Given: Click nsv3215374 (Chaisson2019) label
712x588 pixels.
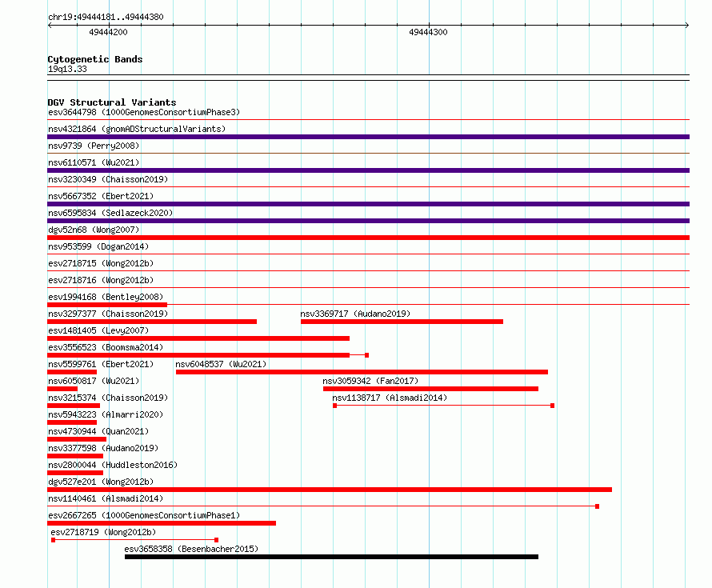Looking at the screenshot, I should [108, 398].
